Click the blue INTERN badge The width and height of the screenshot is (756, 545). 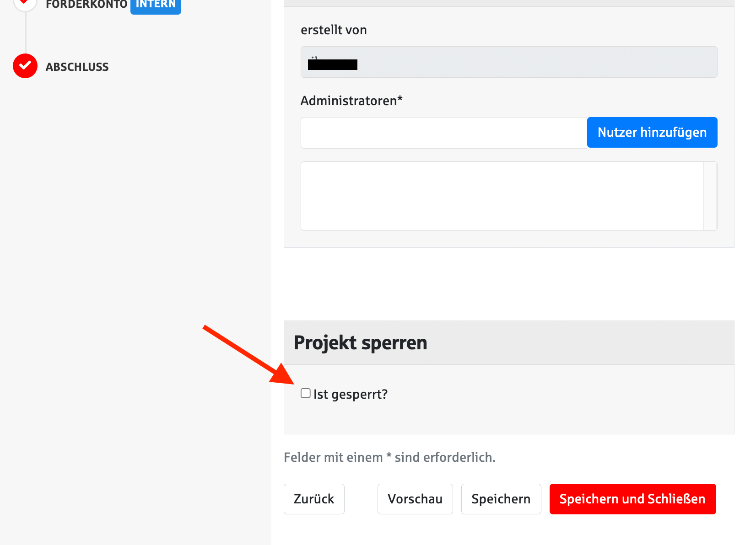tap(156, 5)
